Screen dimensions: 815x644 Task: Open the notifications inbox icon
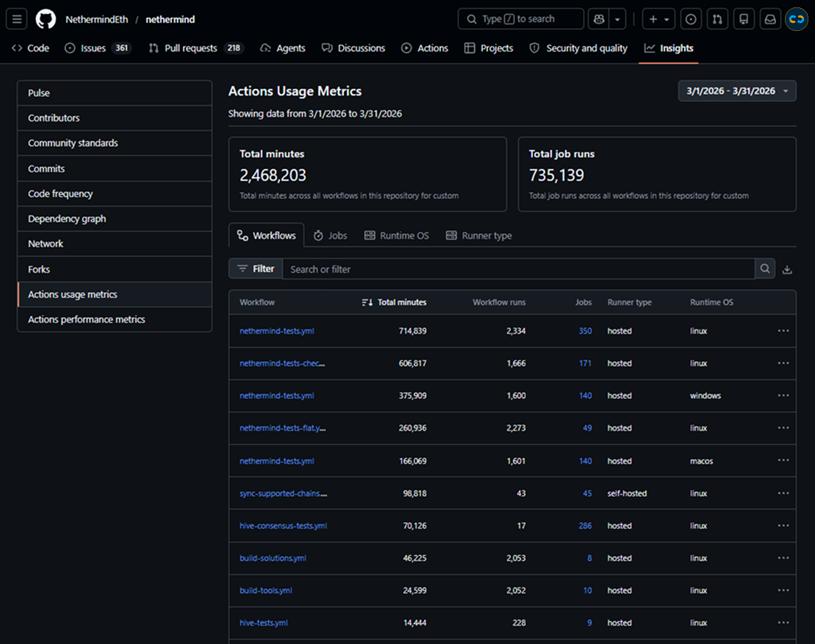(770, 19)
